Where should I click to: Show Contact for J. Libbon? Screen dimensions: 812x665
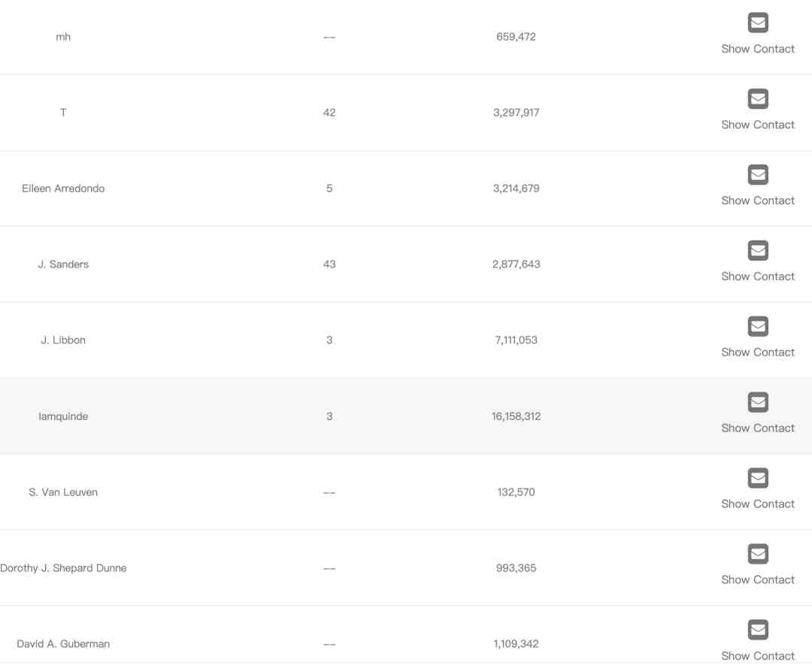pos(758,352)
